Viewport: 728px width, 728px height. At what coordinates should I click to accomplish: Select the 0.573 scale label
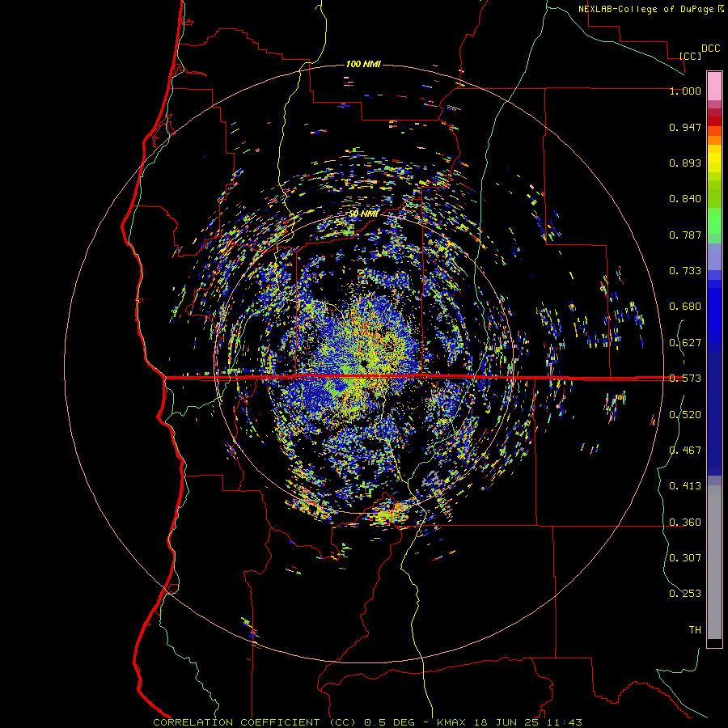click(x=685, y=379)
